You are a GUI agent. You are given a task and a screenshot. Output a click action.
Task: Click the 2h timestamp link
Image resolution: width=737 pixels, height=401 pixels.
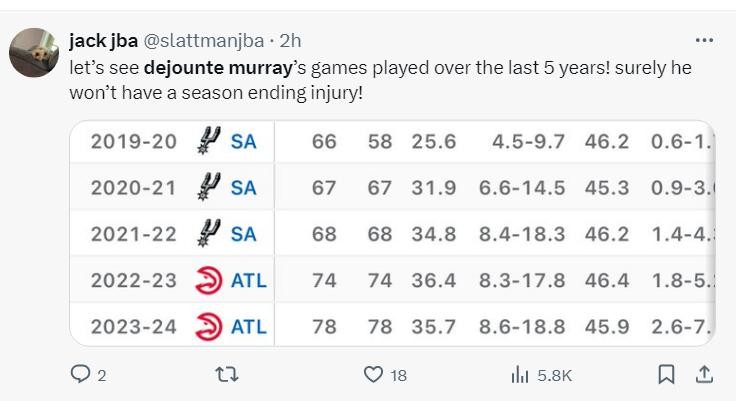point(291,41)
